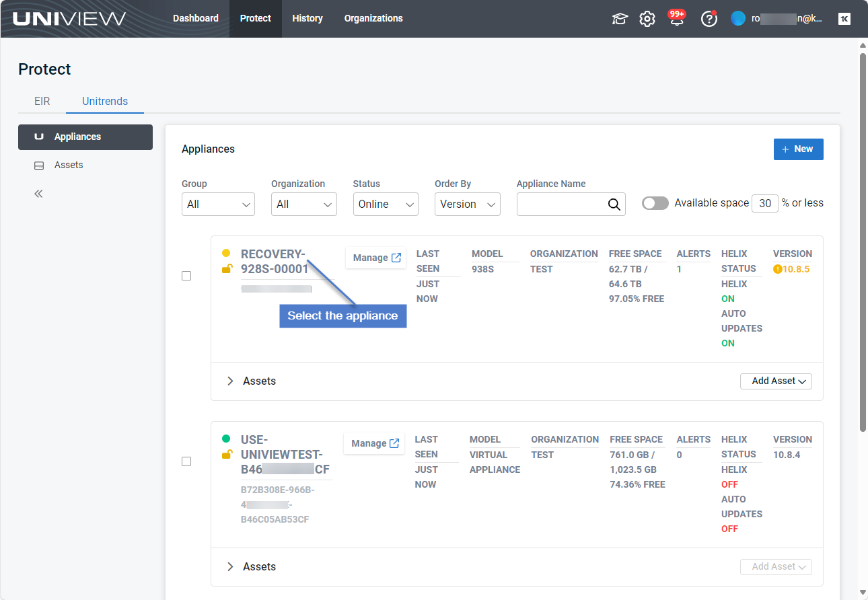
Task: Open the settings gear icon
Action: 647,19
